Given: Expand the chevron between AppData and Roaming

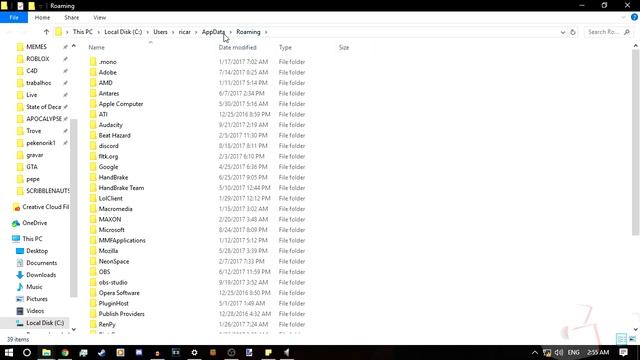Looking at the screenshot, I should (231, 32).
